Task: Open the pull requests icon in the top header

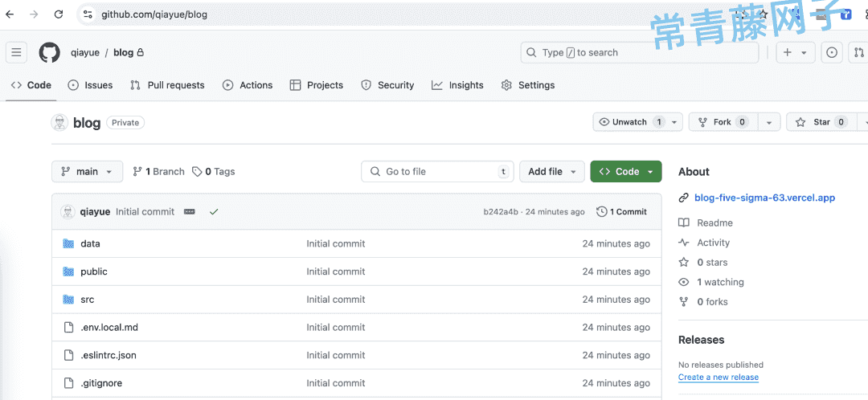Action: click(x=858, y=52)
